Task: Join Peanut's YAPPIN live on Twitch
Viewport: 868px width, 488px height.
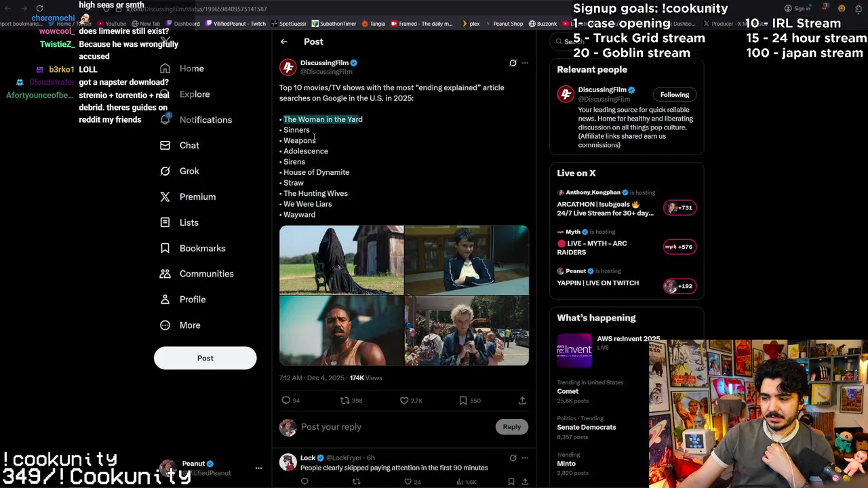Action: 597,283
